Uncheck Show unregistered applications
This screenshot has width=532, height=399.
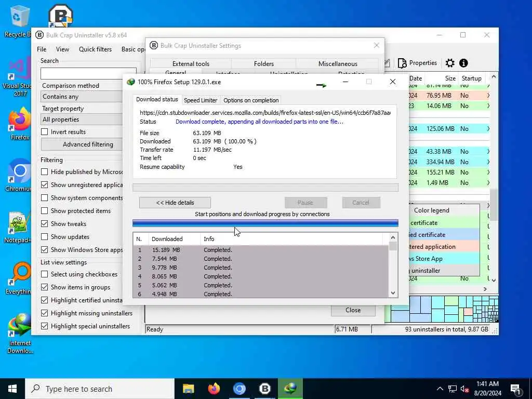[45, 185]
